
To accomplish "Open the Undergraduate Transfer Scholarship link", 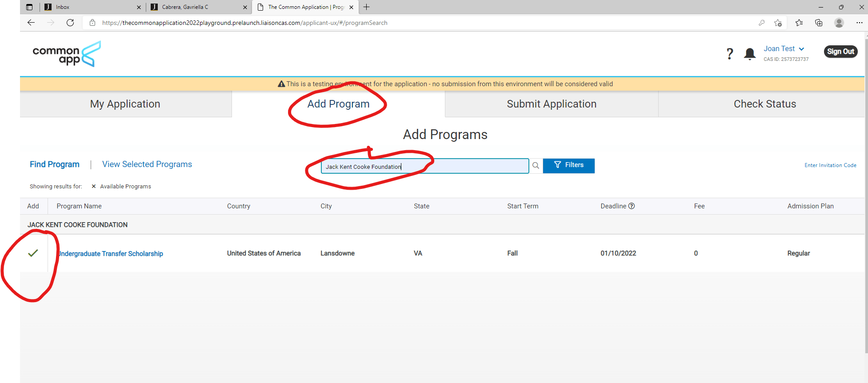I will (111, 254).
